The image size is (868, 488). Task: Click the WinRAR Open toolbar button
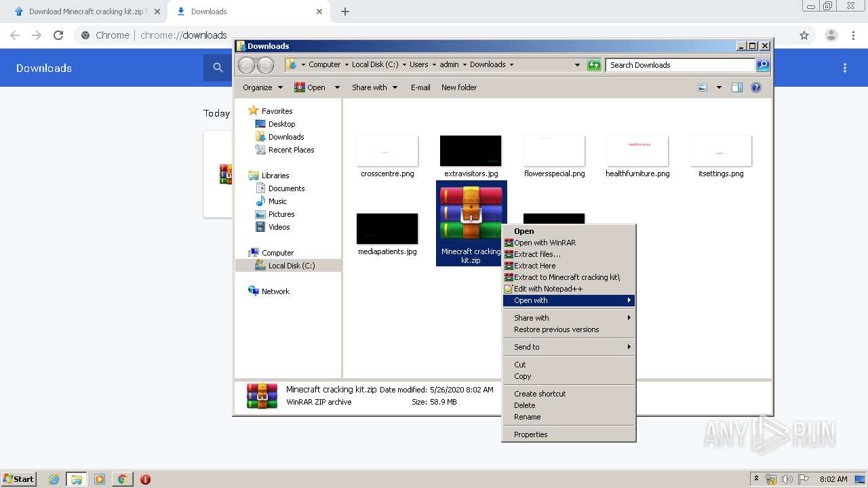click(x=310, y=87)
